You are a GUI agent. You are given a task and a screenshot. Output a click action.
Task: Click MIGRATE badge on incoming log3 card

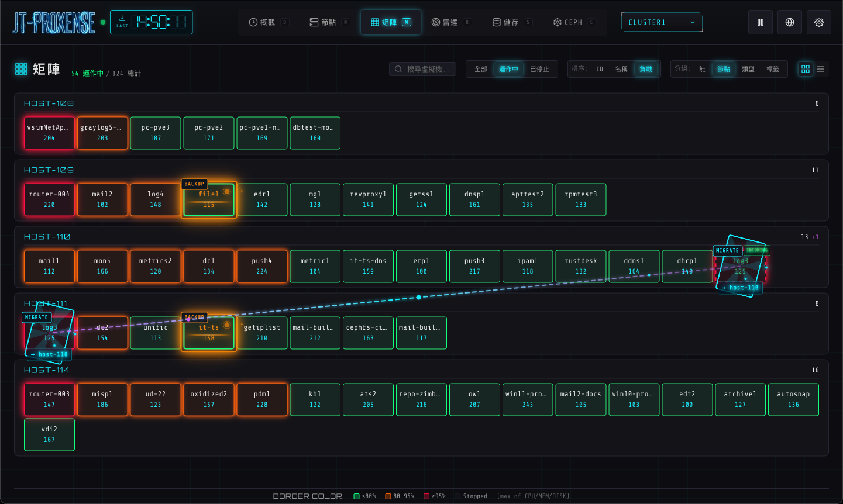coord(727,250)
